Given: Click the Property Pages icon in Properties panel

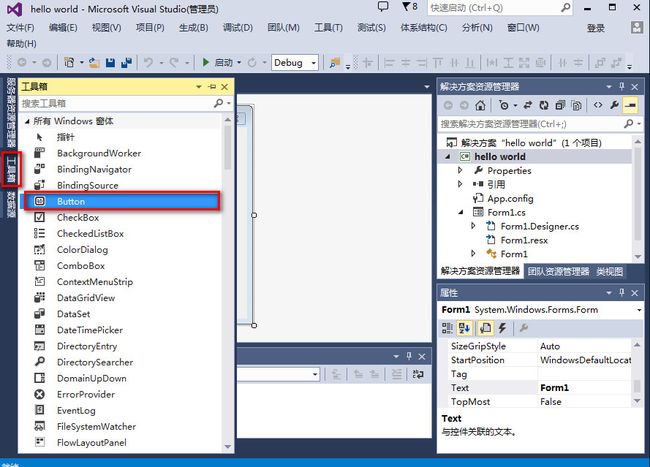Looking at the screenshot, I should pos(524,328).
